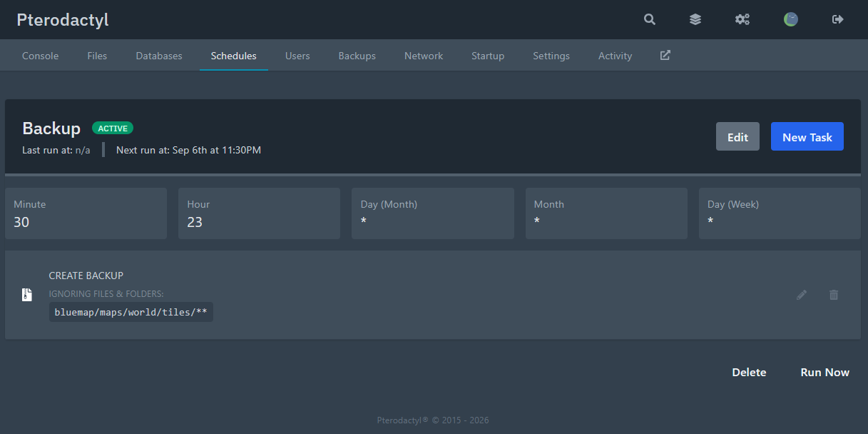This screenshot has width=868, height=434.
Task: Click the Minute value 30
Action: (21, 222)
